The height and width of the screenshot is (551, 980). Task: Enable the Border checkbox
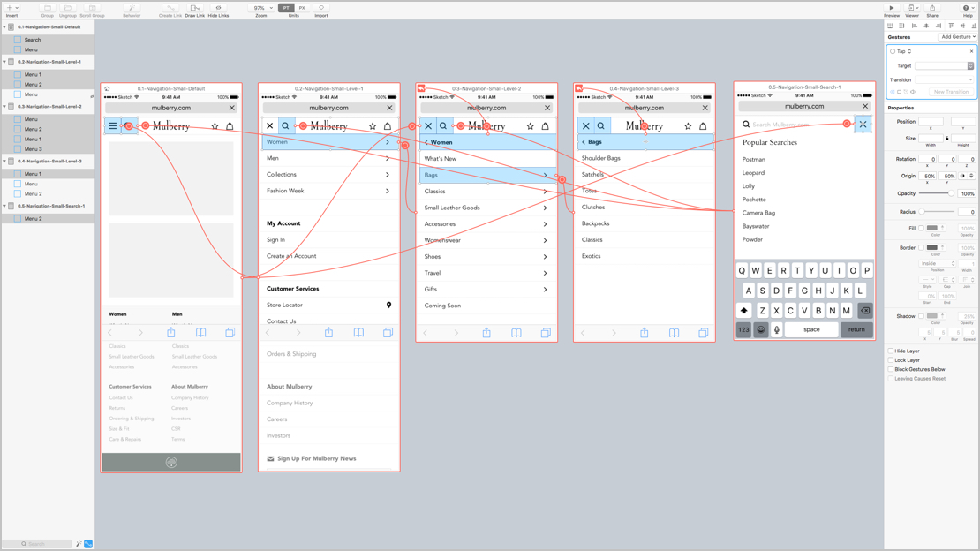point(921,247)
